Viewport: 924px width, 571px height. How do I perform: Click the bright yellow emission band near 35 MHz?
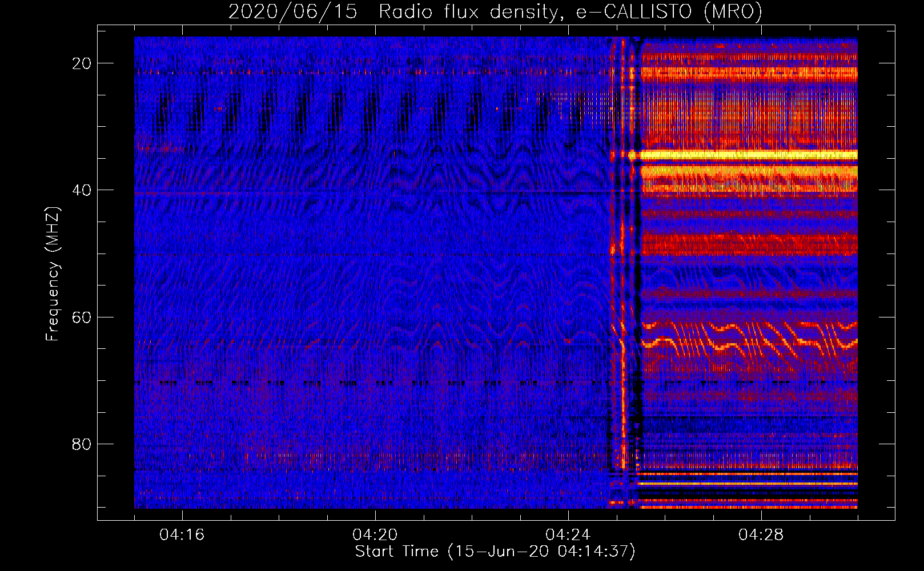coord(742,155)
